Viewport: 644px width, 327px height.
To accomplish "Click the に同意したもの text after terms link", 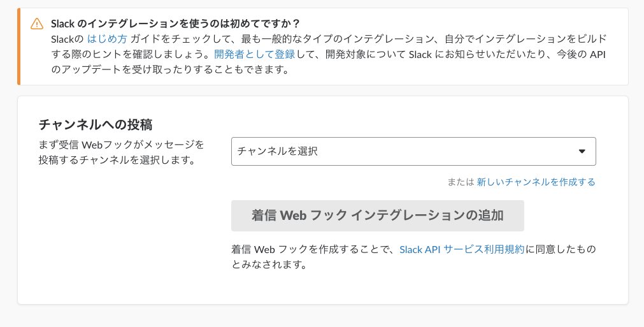I will [561, 249].
